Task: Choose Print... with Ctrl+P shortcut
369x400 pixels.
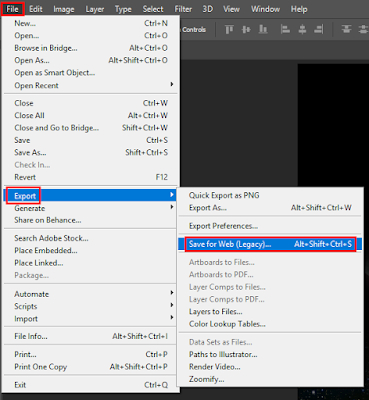Action: click(x=91, y=354)
